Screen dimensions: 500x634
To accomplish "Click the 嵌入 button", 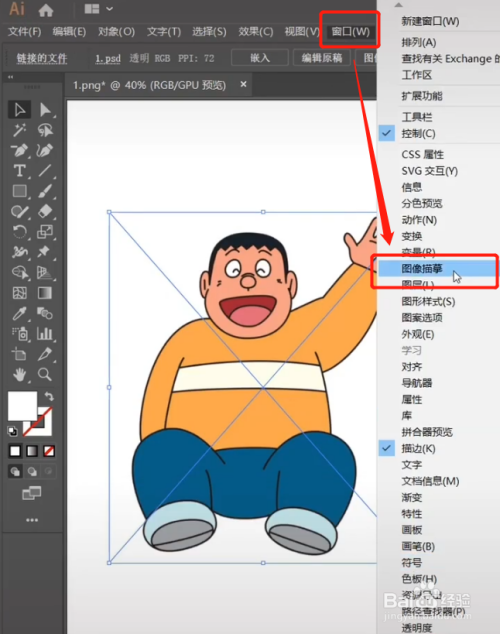I will 260,58.
